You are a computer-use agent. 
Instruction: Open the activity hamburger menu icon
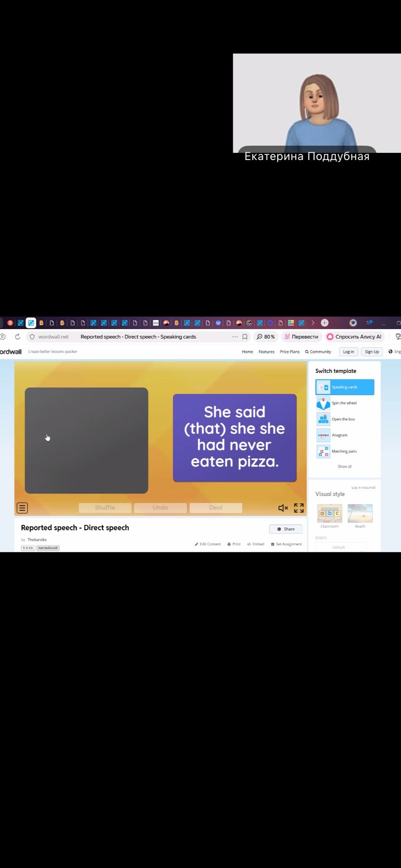(x=22, y=508)
